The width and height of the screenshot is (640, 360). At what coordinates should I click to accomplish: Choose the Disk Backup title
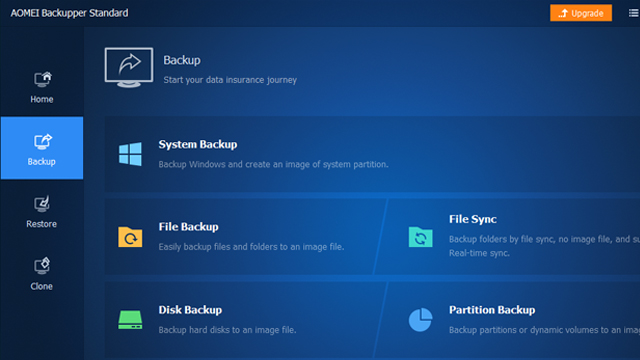point(190,310)
